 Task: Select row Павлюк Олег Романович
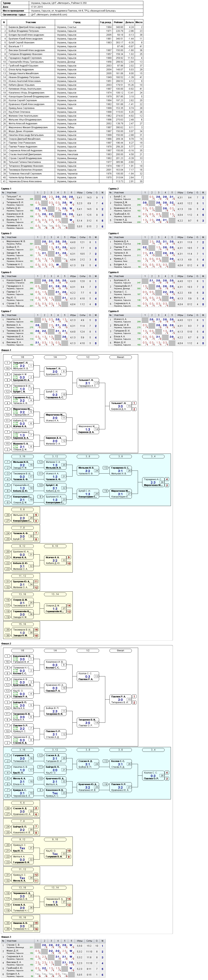click(72, 143)
